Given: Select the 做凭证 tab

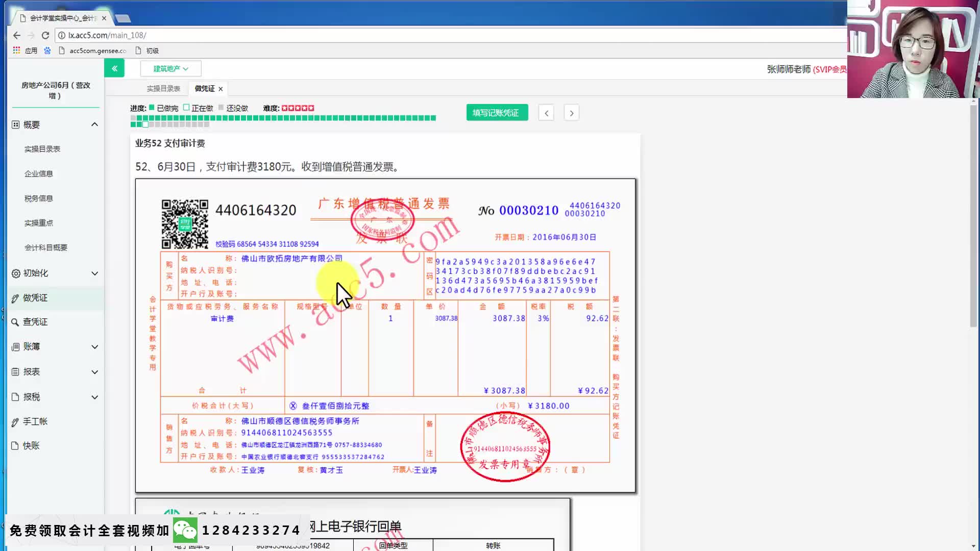Looking at the screenshot, I should tap(204, 88).
